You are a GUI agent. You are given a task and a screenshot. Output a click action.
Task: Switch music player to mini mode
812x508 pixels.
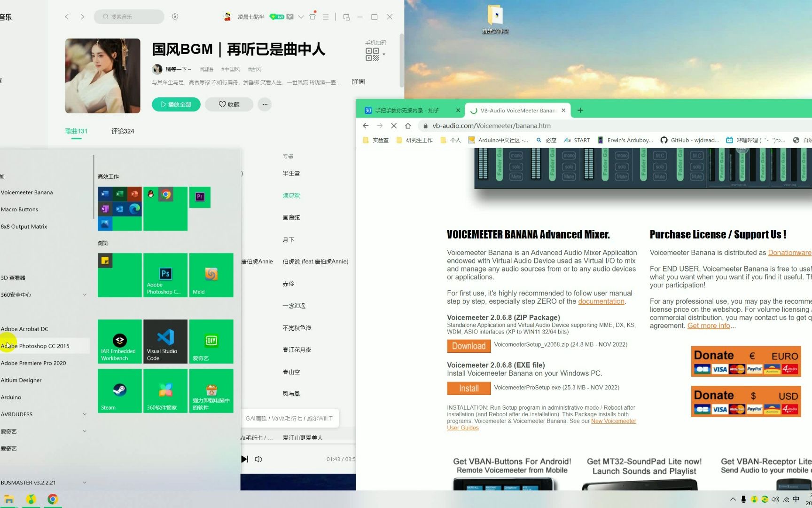click(346, 17)
